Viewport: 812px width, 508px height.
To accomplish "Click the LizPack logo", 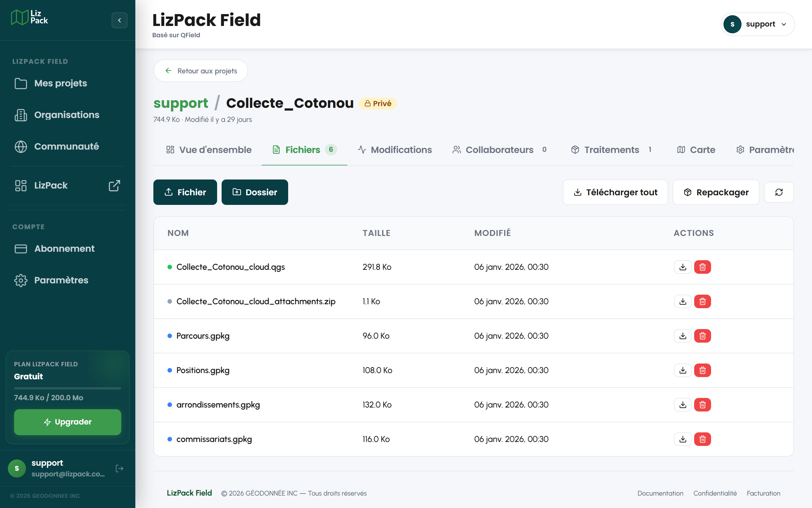I will tap(30, 17).
